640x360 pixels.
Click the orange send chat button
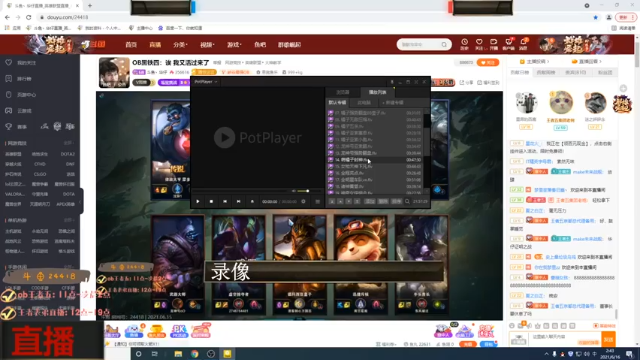point(609,340)
